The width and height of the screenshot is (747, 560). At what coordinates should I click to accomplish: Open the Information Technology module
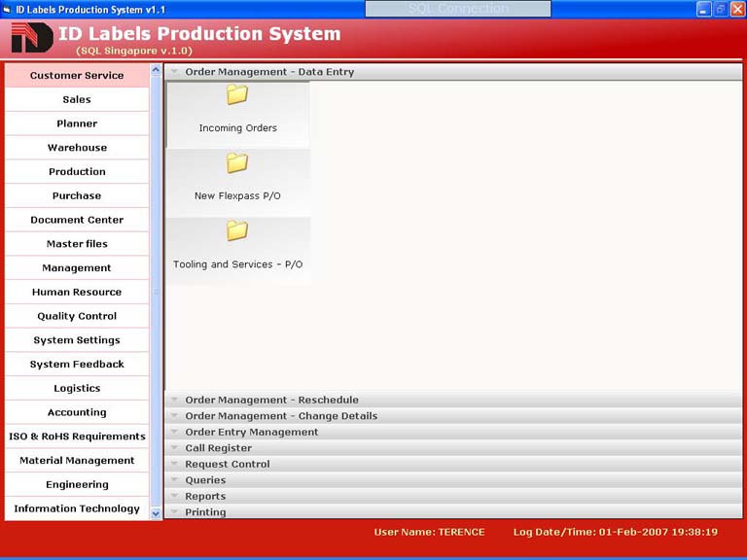click(x=77, y=508)
